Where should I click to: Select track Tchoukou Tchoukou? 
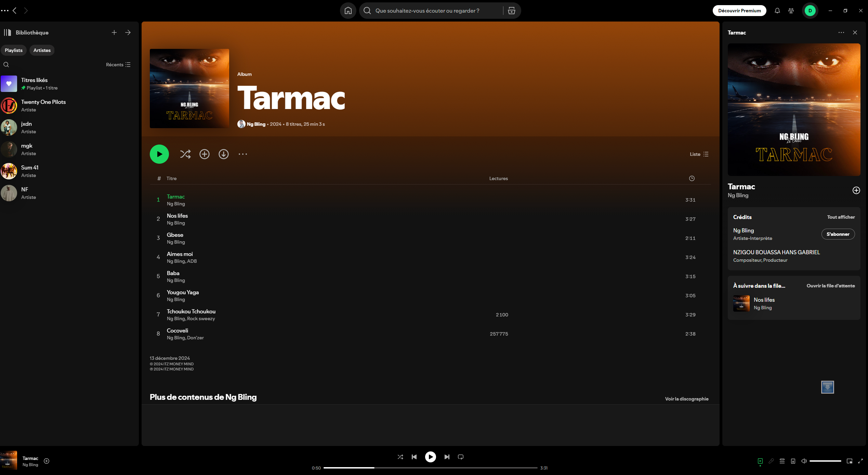430,315
